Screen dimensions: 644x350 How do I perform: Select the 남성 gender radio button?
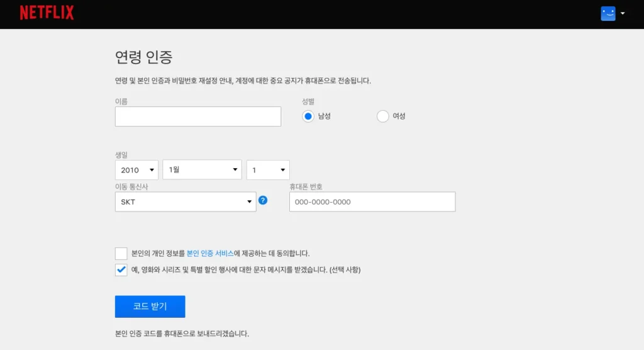(308, 116)
